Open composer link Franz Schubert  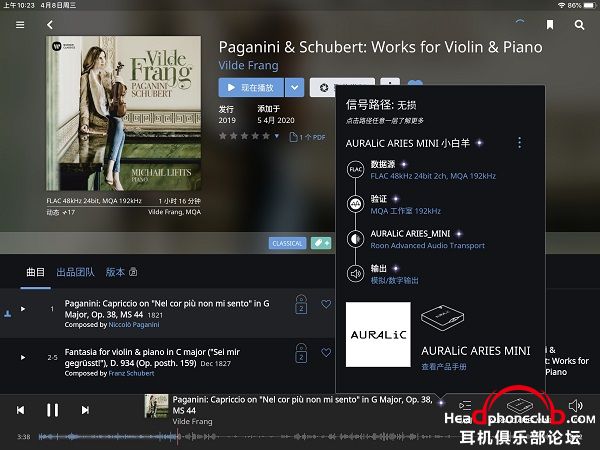coord(132,373)
